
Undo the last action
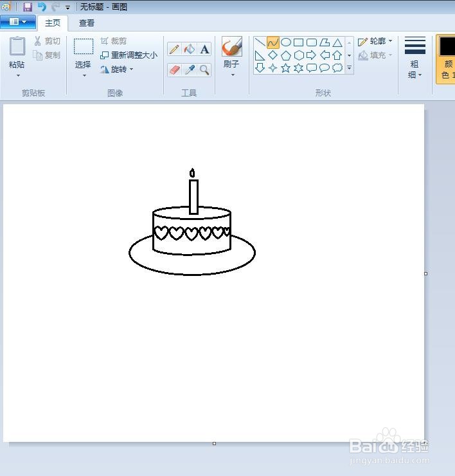click(x=42, y=6)
